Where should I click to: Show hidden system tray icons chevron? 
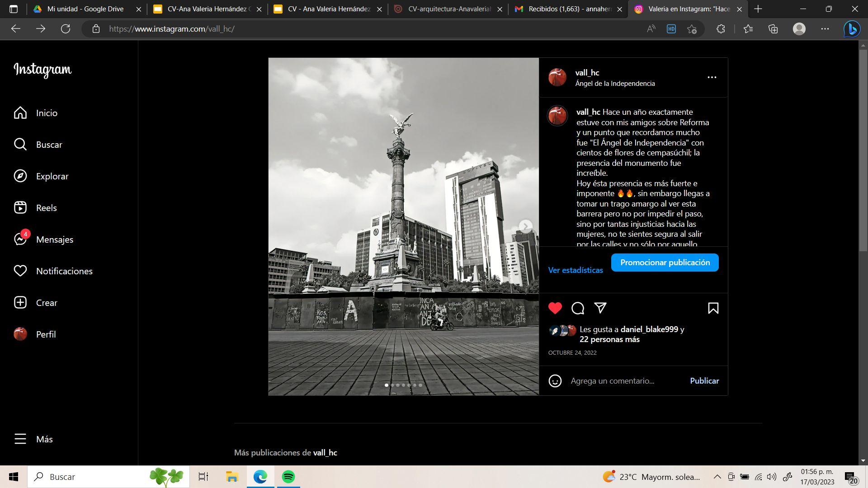point(717,477)
